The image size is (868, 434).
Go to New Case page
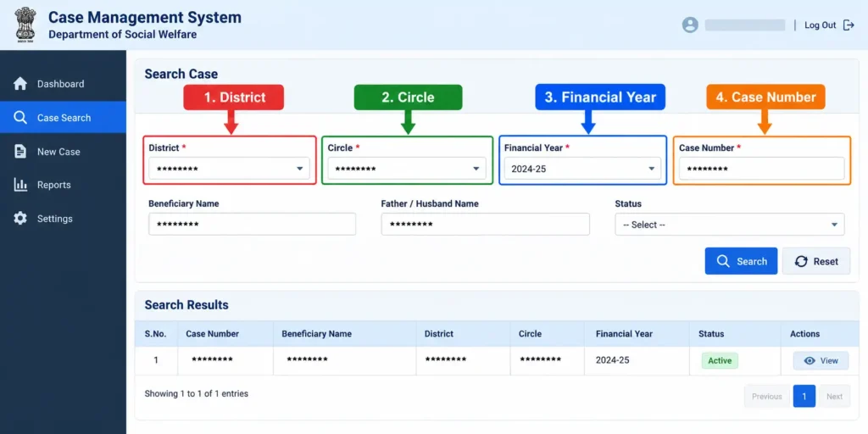point(63,151)
